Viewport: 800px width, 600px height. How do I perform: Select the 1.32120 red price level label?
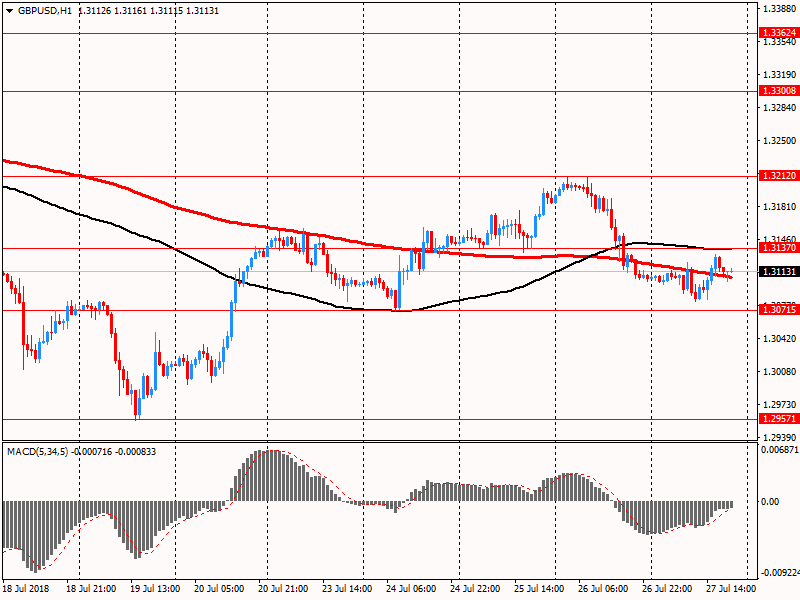[779, 176]
